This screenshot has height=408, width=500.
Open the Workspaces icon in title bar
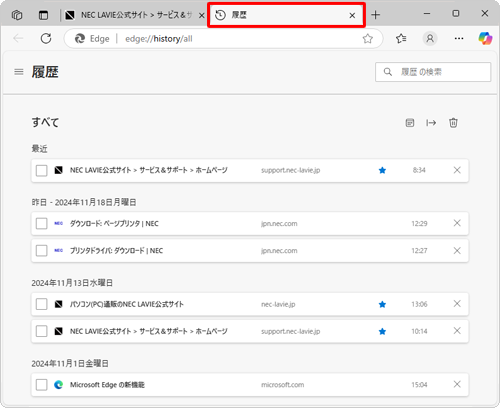pos(17,15)
